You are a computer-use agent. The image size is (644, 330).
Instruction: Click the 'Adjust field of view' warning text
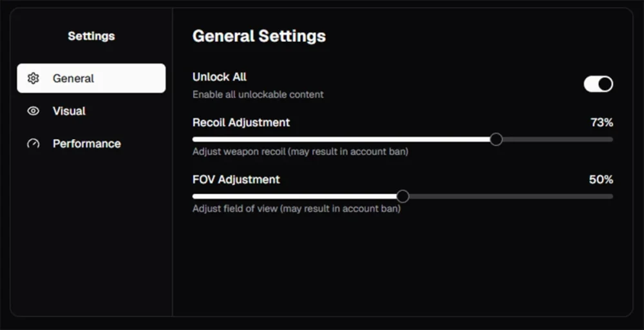(296, 209)
